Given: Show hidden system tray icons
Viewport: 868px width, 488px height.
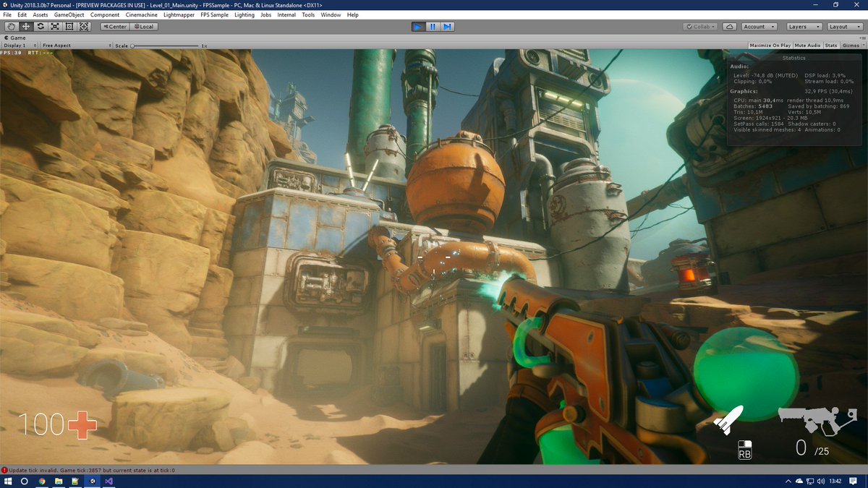Looking at the screenshot, I should click(x=788, y=481).
